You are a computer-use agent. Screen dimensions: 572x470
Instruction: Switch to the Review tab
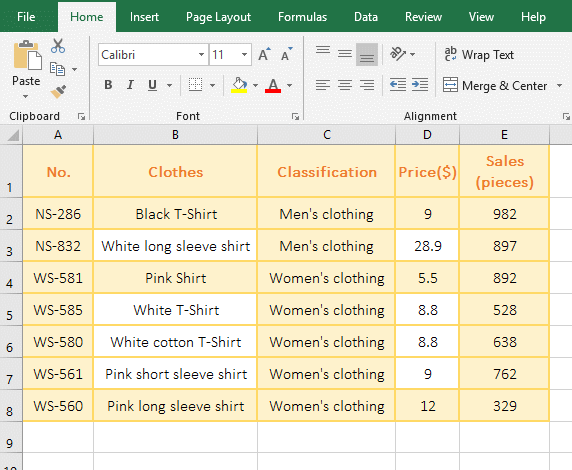pos(424,17)
